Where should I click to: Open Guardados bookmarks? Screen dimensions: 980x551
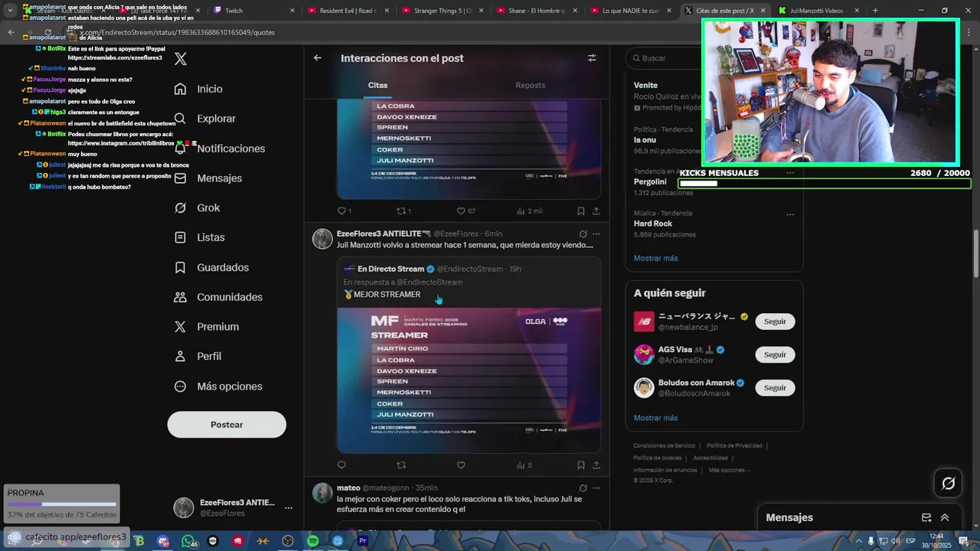point(211,268)
